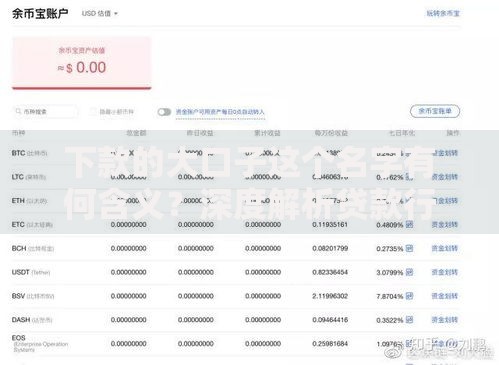Click chart icon next to BSV 7.8704%
The height and width of the screenshot is (365, 499).
click(409, 296)
